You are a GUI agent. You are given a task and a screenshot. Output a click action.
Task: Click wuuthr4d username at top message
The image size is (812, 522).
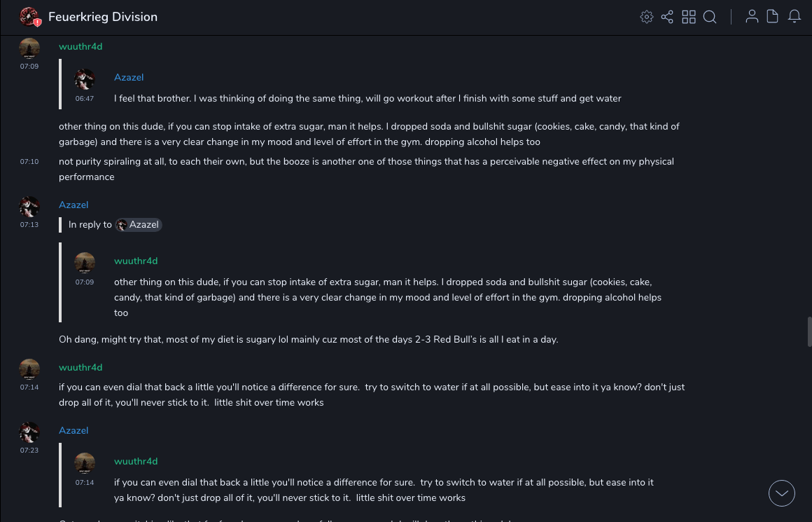[x=80, y=47]
